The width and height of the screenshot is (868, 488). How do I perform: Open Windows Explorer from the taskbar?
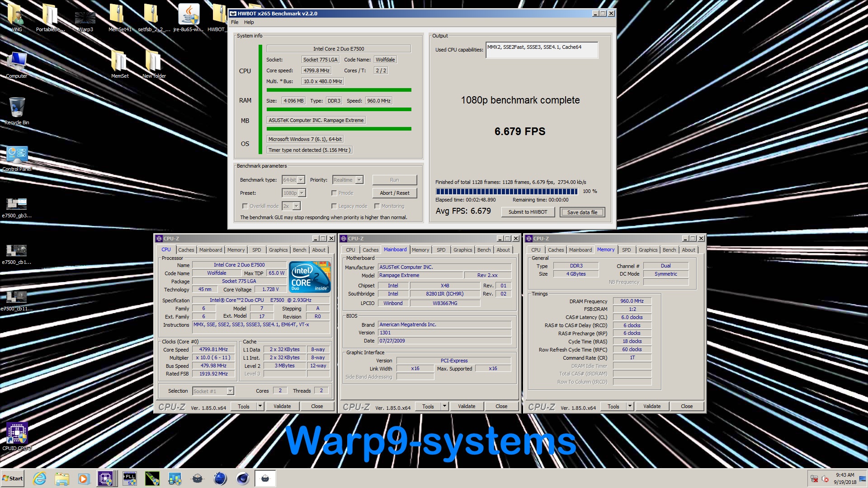click(61, 479)
